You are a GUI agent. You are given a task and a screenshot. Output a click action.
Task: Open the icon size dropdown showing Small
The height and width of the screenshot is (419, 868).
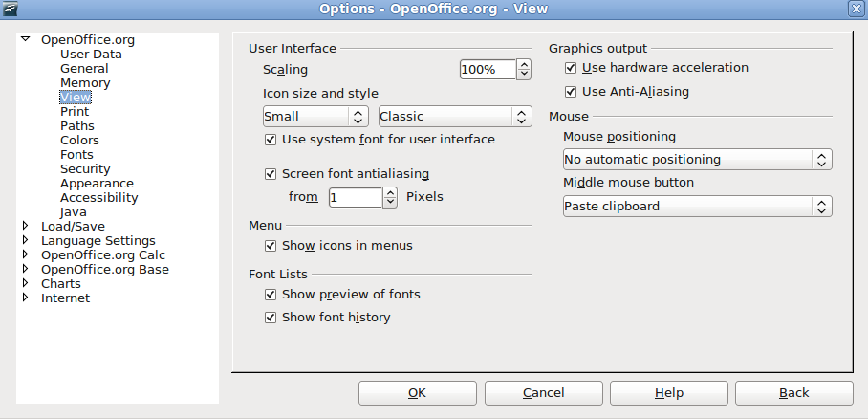pos(315,117)
